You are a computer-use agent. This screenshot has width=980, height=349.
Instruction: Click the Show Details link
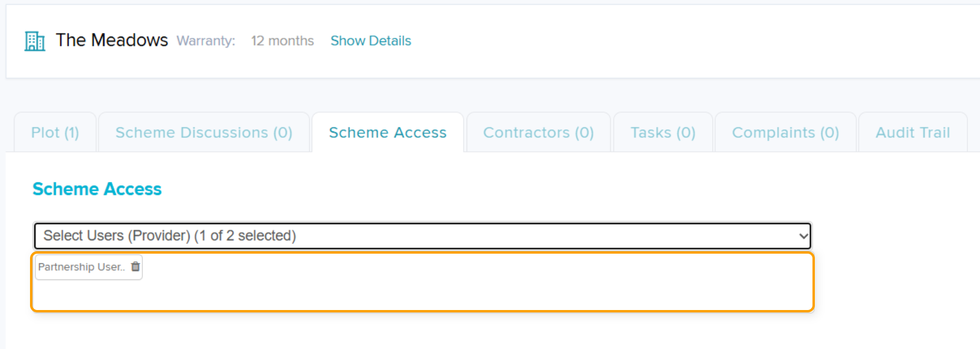[x=371, y=41]
